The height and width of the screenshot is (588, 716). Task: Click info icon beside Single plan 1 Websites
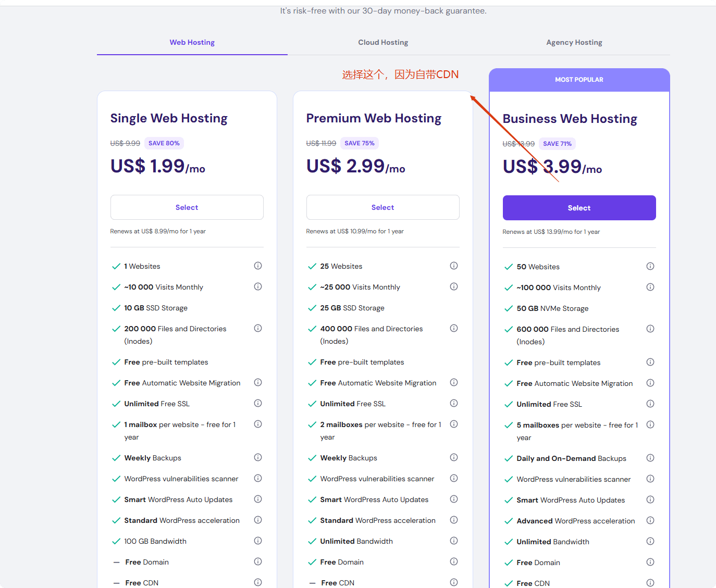[x=258, y=266]
